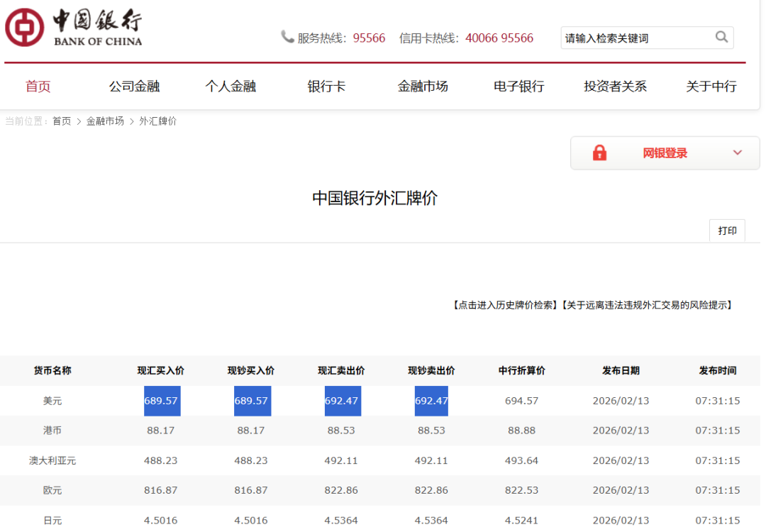This screenshot has height=532, width=766.
Task: Select the 澳大利亚元 currency row name
Action: 52,460
